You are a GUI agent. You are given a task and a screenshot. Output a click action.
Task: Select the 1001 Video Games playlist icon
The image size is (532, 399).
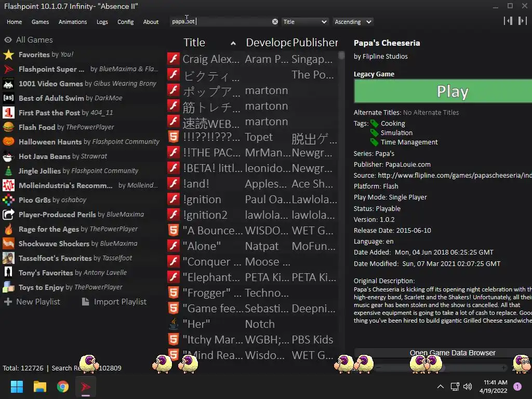(8, 84)
